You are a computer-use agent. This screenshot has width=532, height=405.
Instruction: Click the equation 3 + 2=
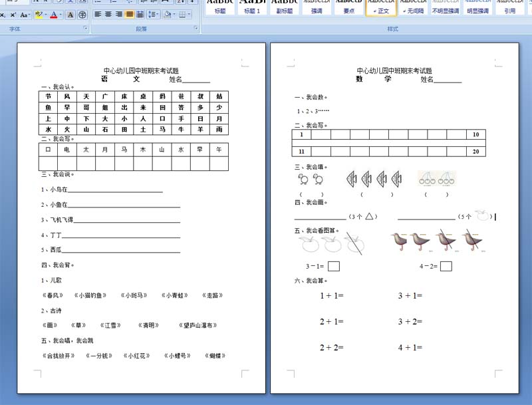pos(410,322)
